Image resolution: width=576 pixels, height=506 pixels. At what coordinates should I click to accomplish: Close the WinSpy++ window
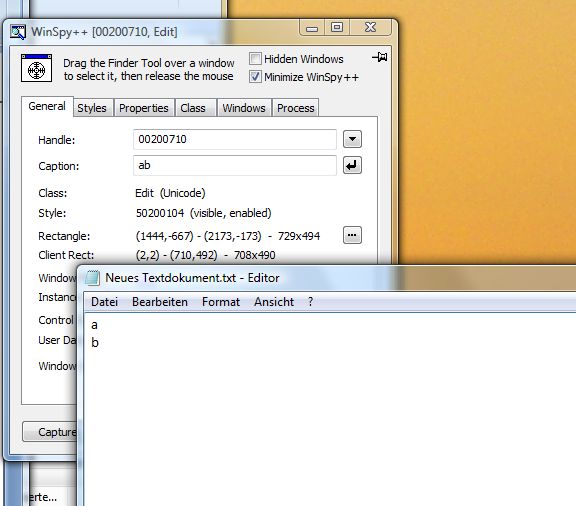click(370, 28)
